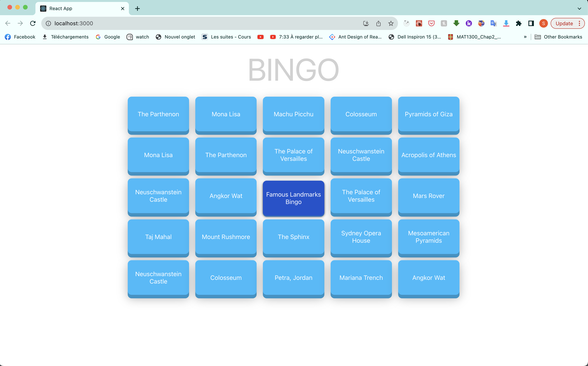588x366 pixels.
Task: Toggle the Mars Rover bingo square
Action: click(x=428, y=196)
